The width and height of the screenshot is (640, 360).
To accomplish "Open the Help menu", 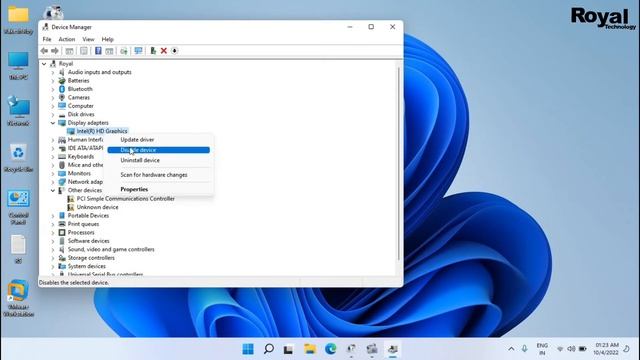I will pyautogui.click(x=107, y=39).
